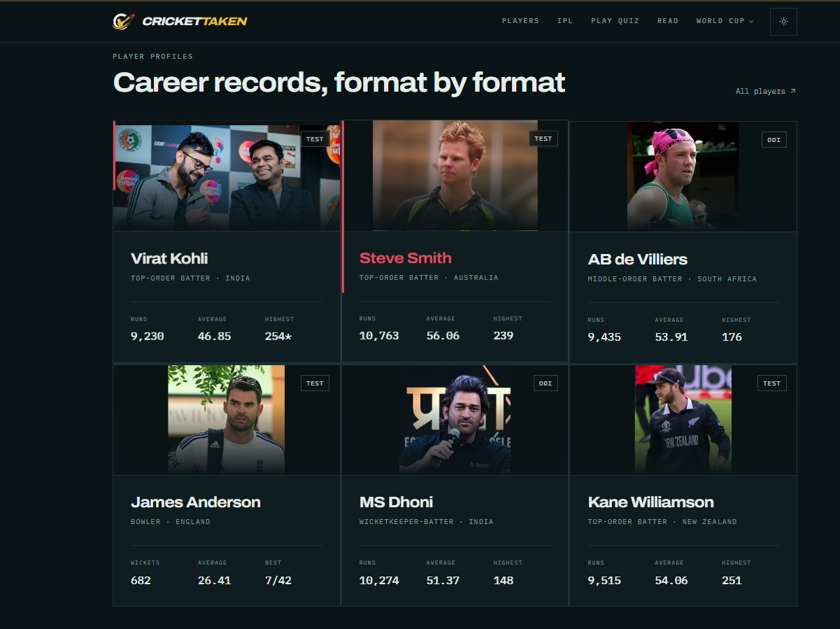Open AB de Villiers' profile name link
The width and height of the screenshot is (840, 629).
tap(638, 259)
